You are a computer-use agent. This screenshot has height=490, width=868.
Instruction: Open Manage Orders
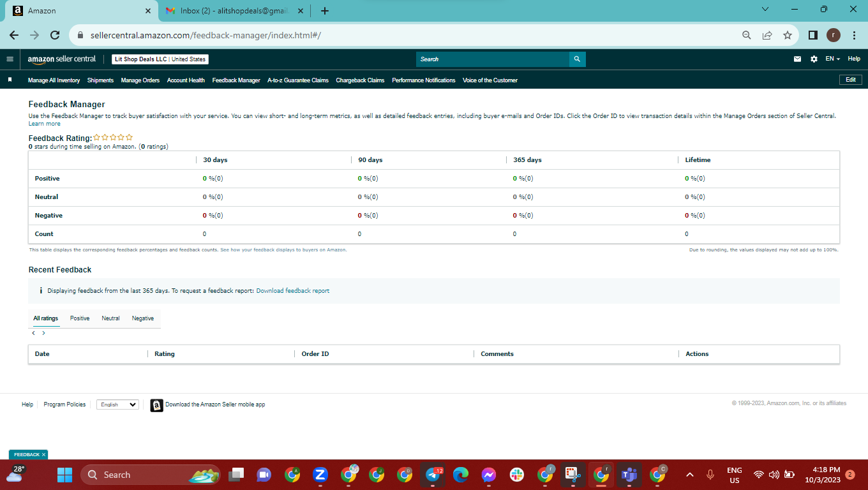140,80
